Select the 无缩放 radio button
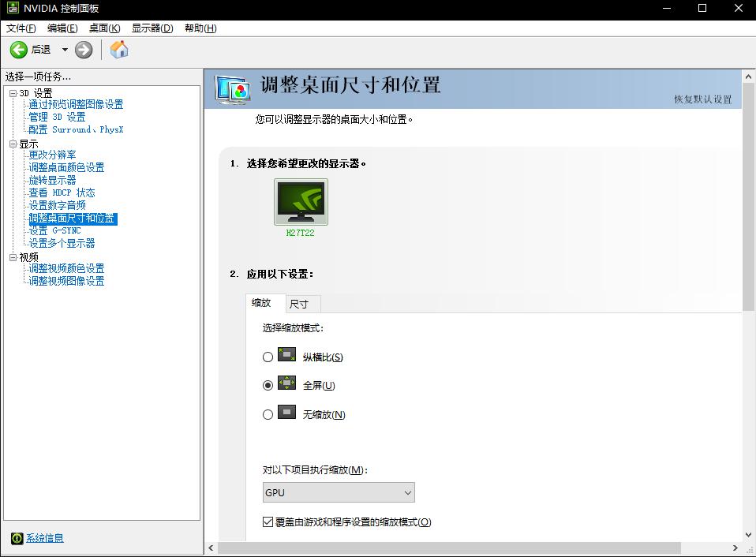756x557 pixels. 268,414
